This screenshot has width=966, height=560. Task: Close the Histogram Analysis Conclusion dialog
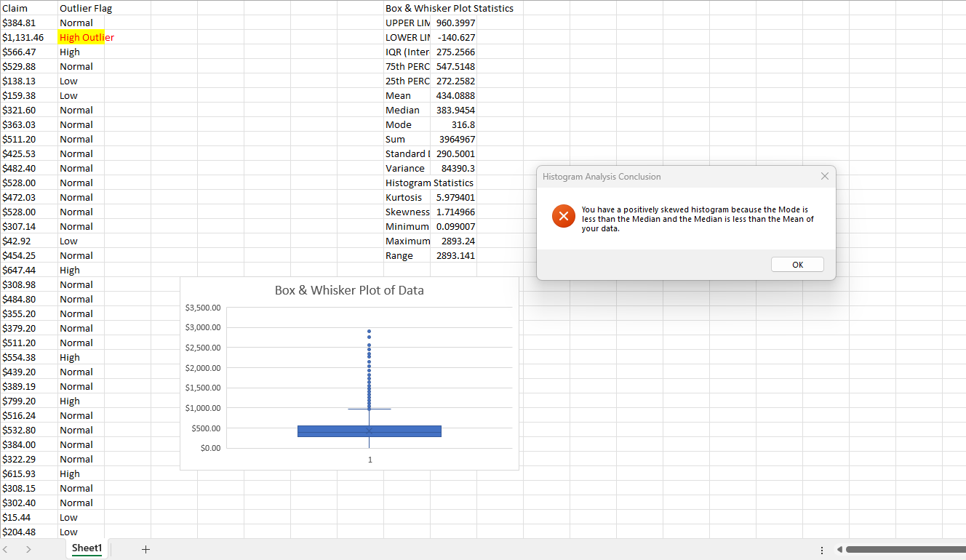point(824,176)
